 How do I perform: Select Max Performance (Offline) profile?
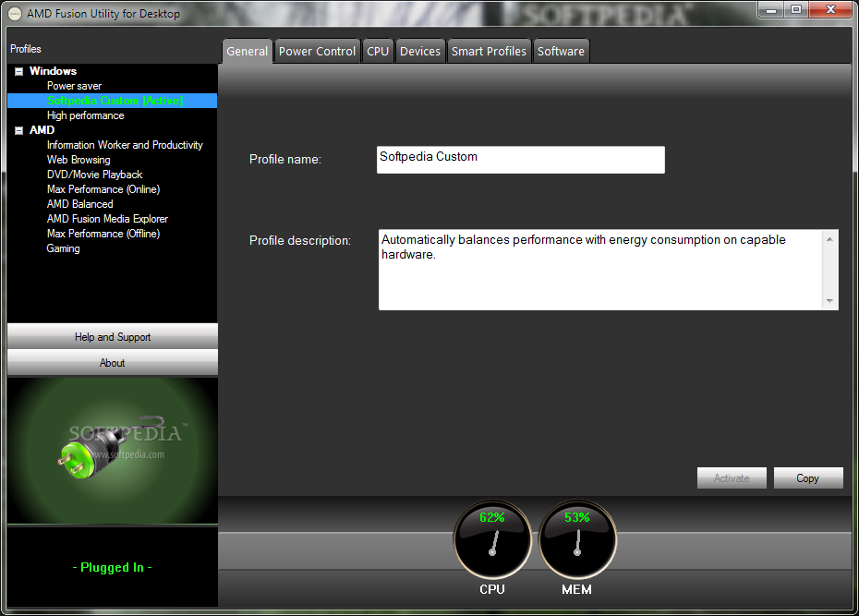[103, 234]
